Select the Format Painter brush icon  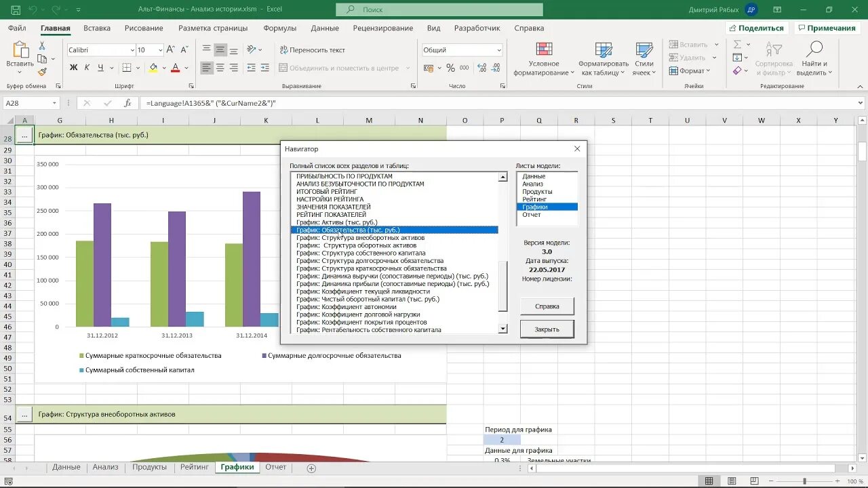[42, 71]
